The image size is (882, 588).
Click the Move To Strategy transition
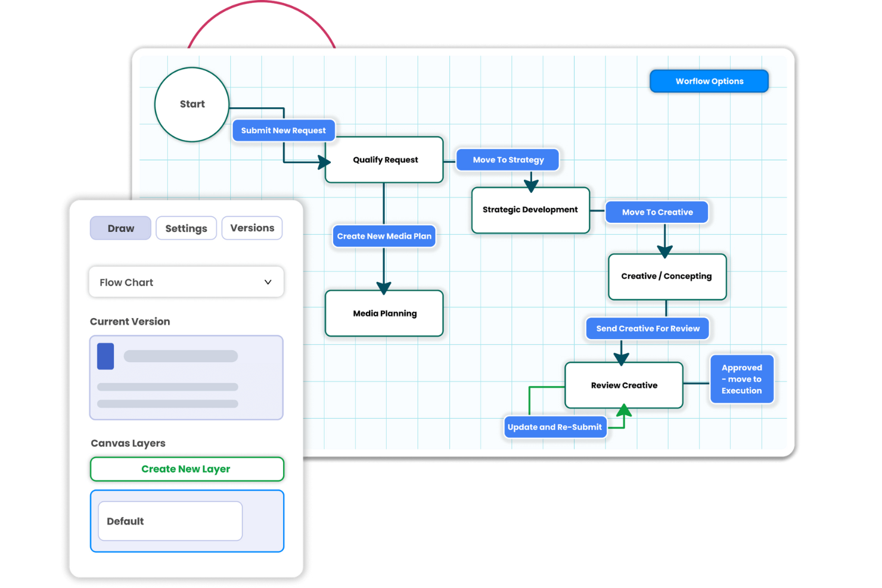[508, 160]
